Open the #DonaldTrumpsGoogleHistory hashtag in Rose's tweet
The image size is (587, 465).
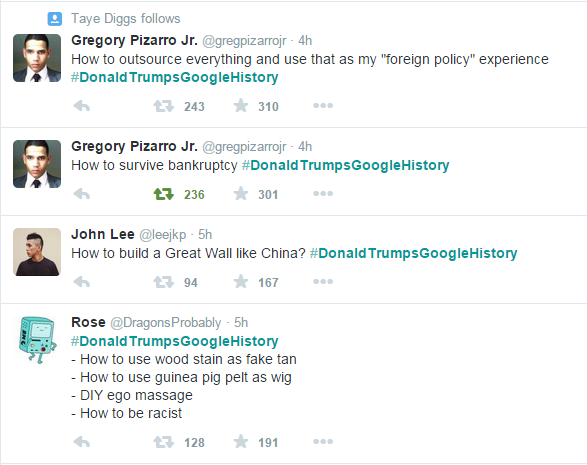(174, 341)
